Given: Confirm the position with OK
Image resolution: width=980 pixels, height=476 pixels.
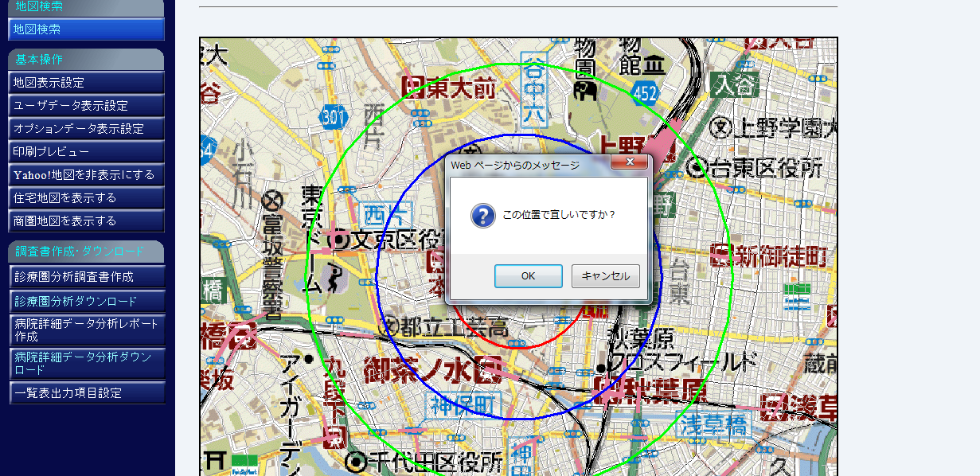Looking at the screenshot, I should [x=528, y=276].
